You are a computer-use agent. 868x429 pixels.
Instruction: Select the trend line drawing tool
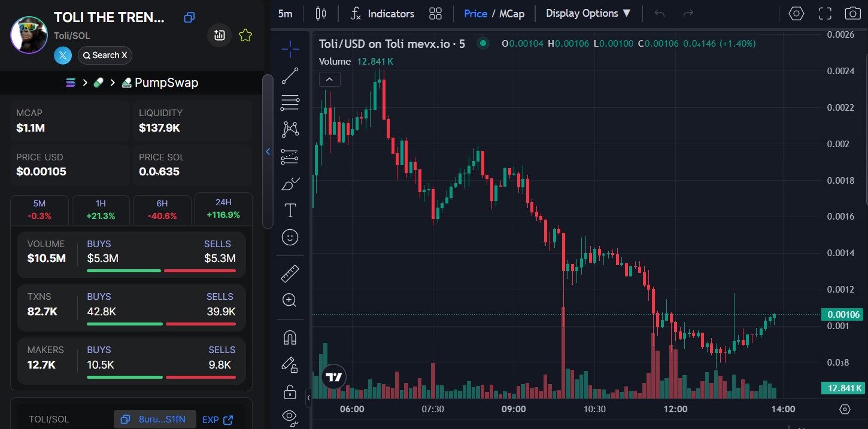(290, 76)
